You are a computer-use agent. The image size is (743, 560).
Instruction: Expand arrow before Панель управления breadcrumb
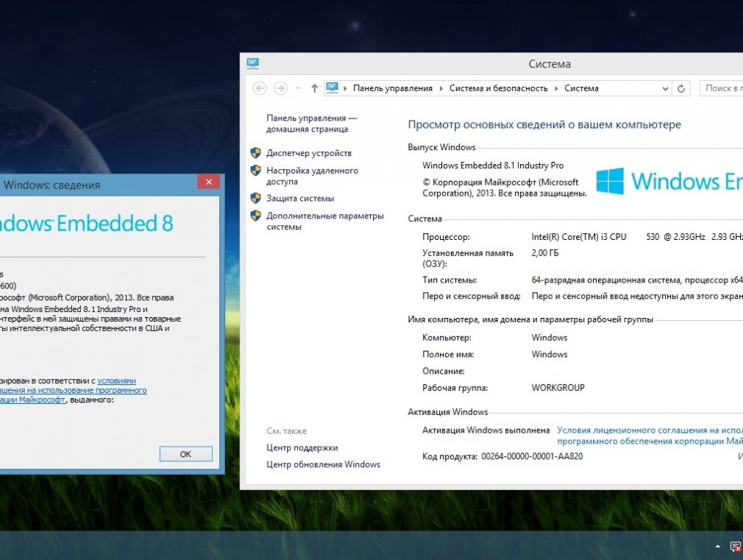click(345, 88)
